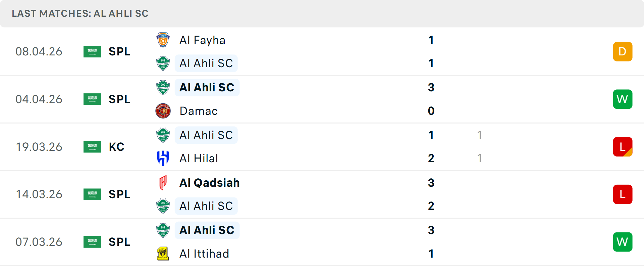This screenshot has width=644, height=266.
Task: Expand the match row dated 19.03.26
Action: [322, 147]
